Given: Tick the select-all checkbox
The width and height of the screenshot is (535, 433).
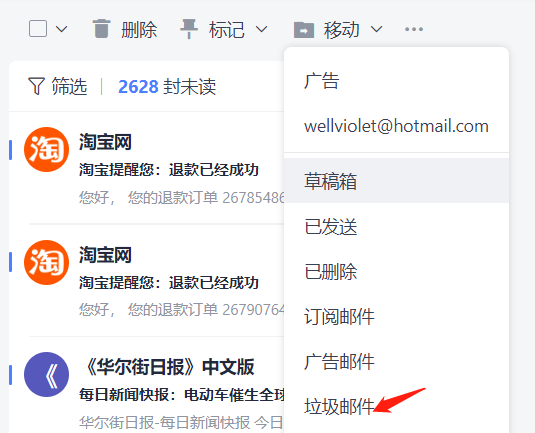Looking at the screenshot, I should 38,29.
